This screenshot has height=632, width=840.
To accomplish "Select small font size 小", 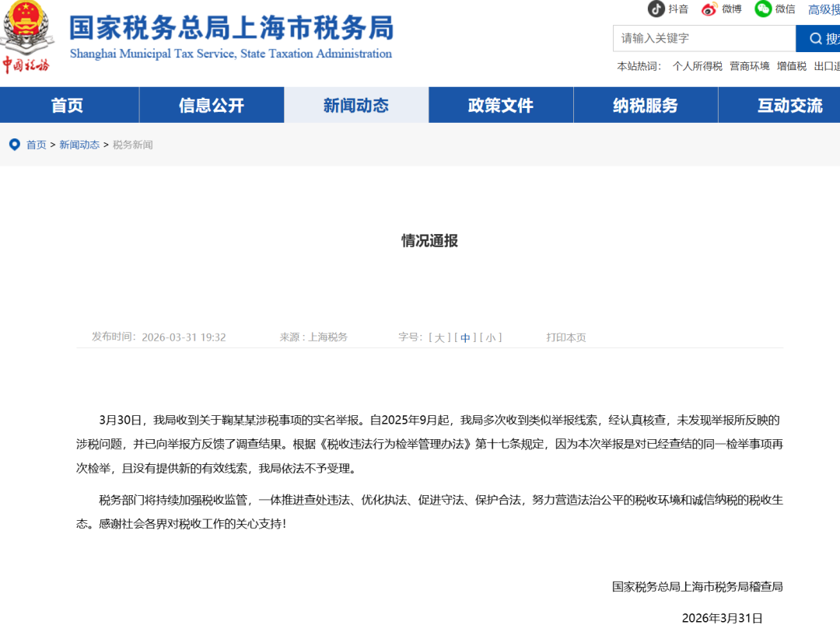I will [490, 337].
